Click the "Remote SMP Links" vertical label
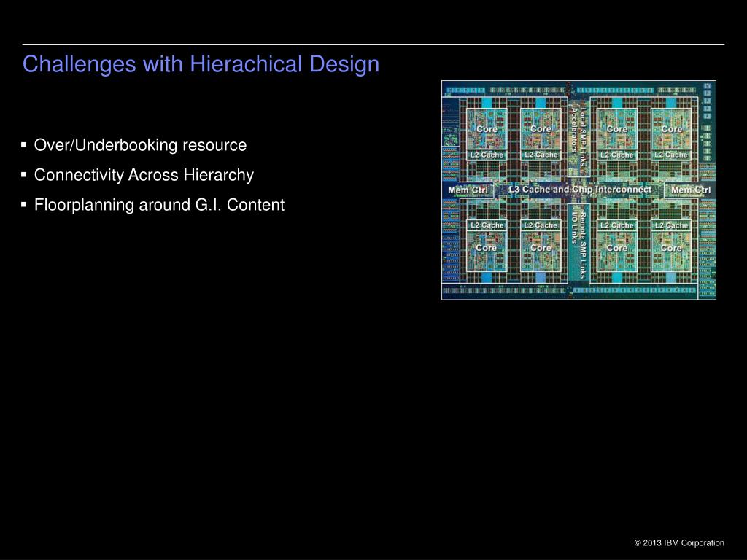Viewport: 747px width, 560px height. click(583, 244)
